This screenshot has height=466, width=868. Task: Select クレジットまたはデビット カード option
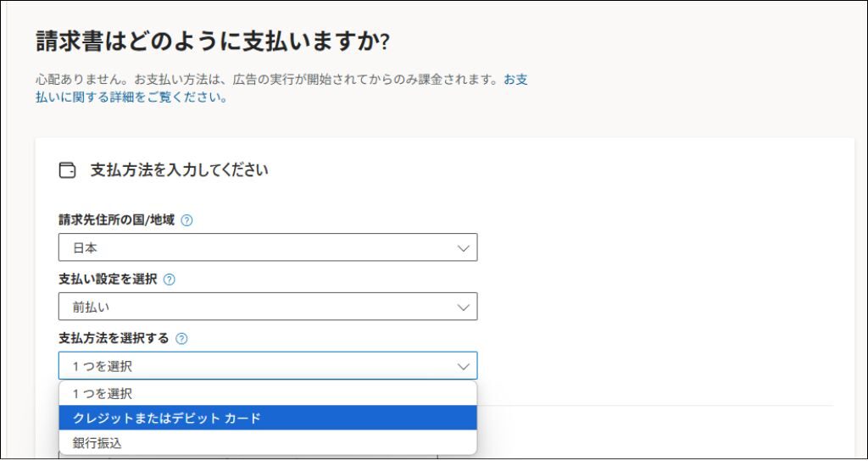(x=268, y=418)
